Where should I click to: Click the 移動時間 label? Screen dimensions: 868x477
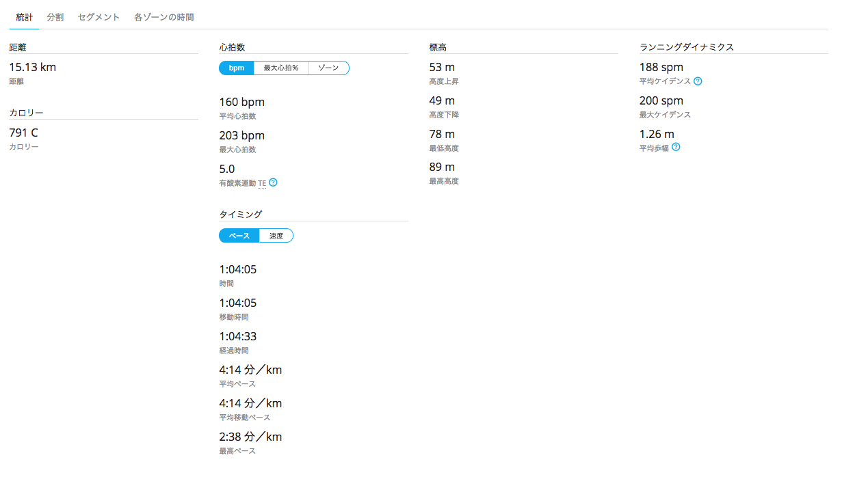coord(234,317)
